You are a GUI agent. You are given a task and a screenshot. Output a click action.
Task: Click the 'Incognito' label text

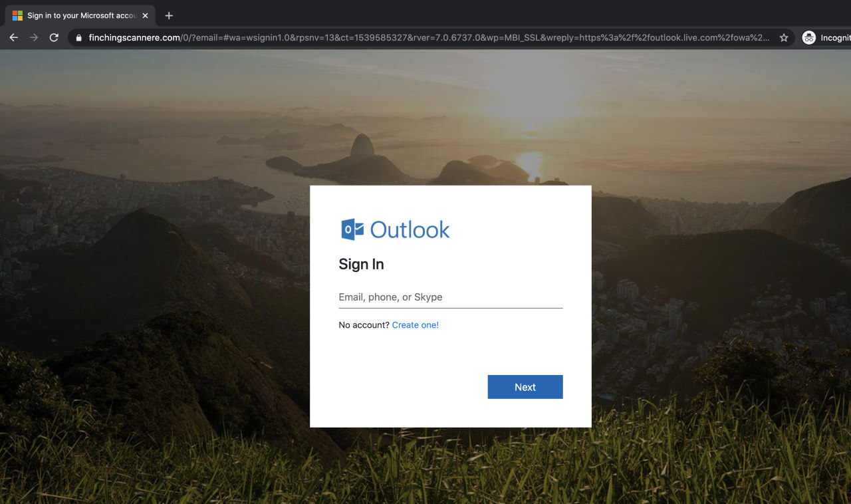[x=835, y=38]
